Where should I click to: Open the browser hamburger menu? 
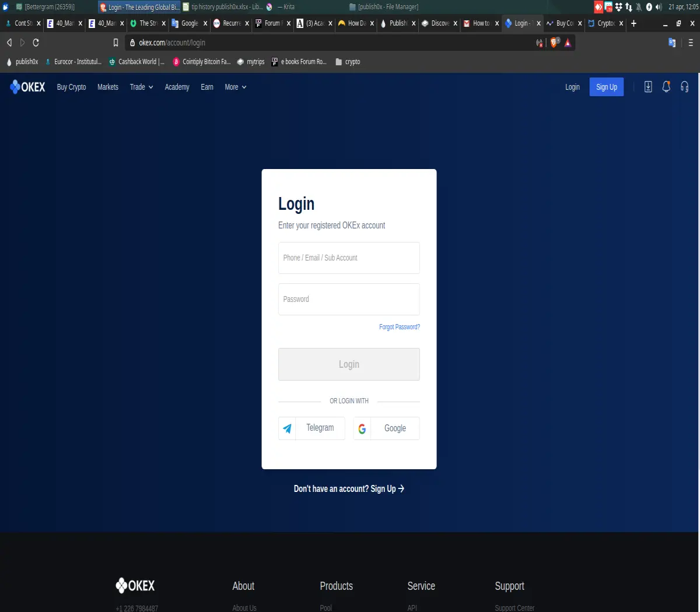point(691,43)
